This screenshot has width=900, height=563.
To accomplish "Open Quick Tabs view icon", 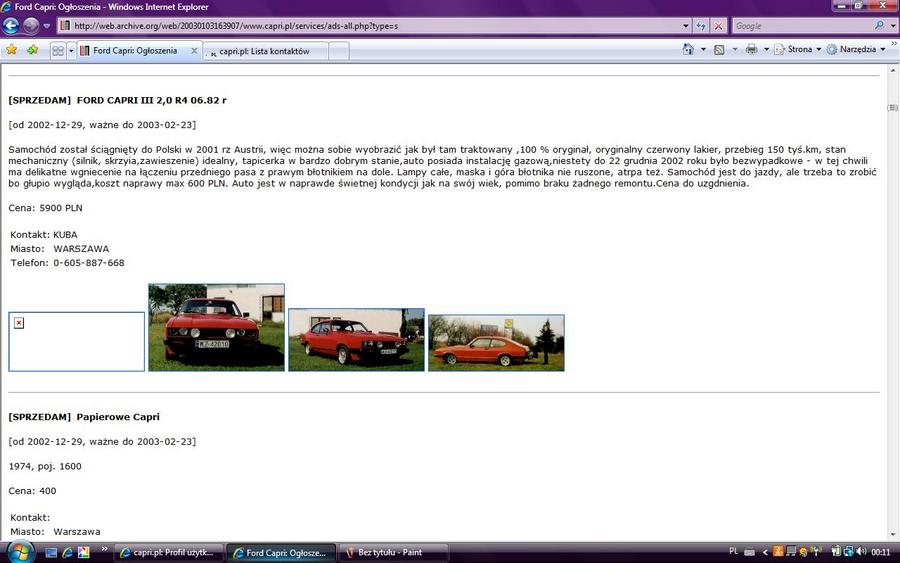I will 58,51.
